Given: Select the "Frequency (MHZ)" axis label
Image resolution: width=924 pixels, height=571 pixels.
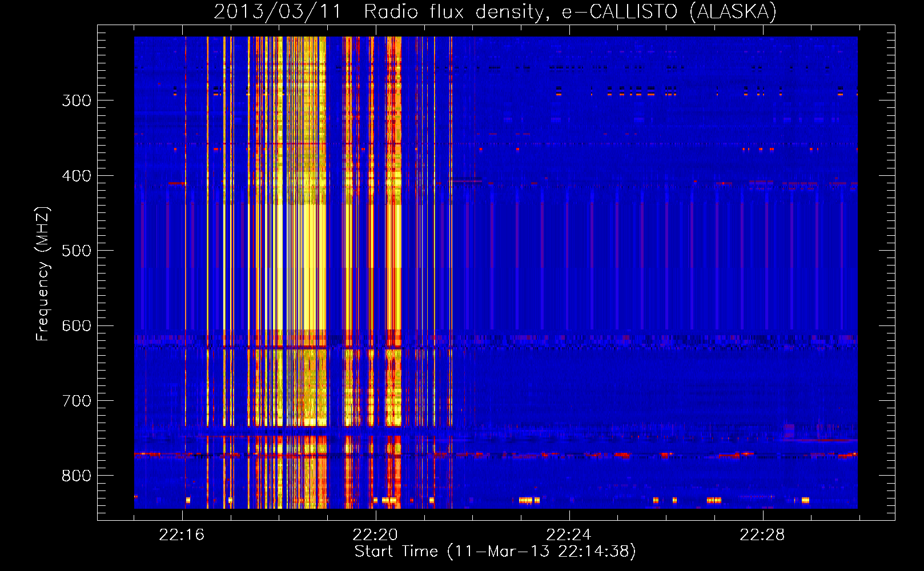Looking at the screenshot, I should [x=43, y=274].
